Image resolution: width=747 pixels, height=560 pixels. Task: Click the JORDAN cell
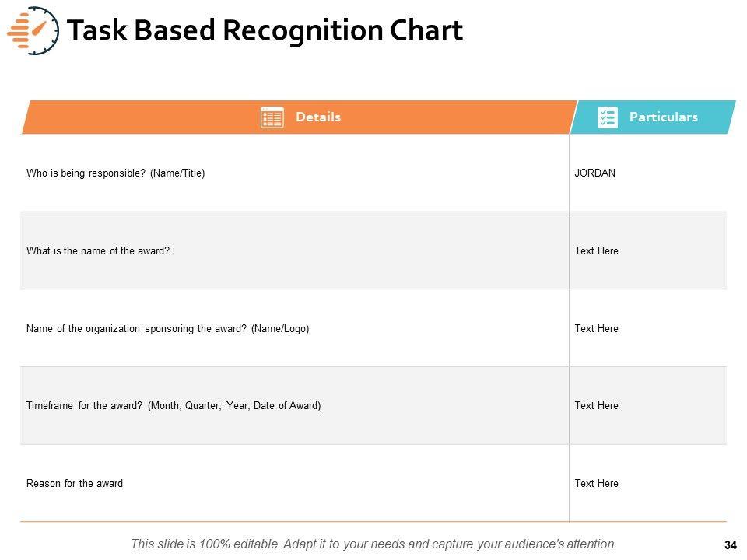tap(595, 173)
